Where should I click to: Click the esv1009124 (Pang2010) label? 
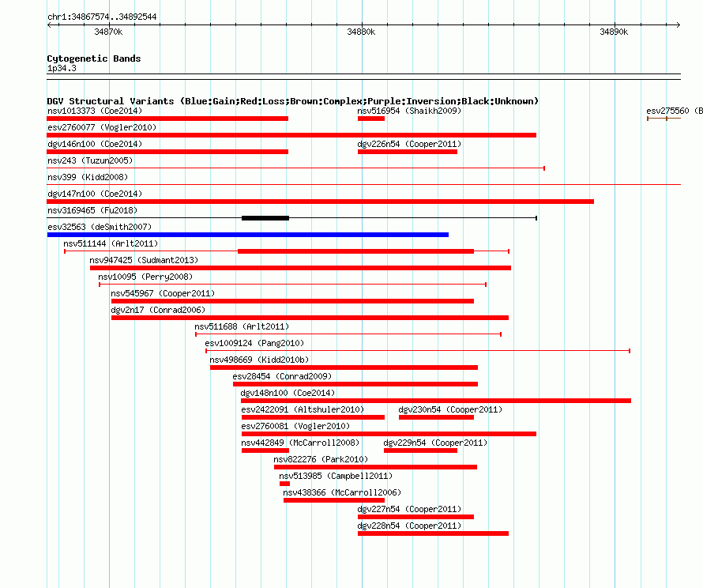[x=254, y=343]
